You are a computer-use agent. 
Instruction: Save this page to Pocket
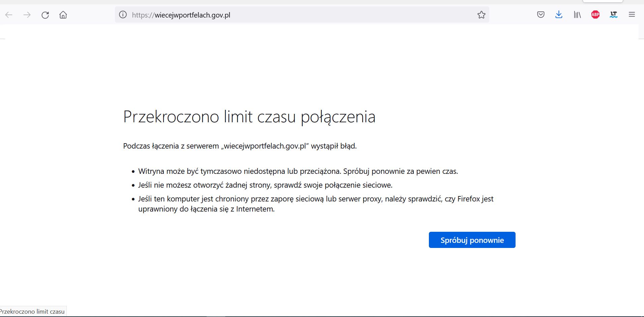(x=541, y=14)
